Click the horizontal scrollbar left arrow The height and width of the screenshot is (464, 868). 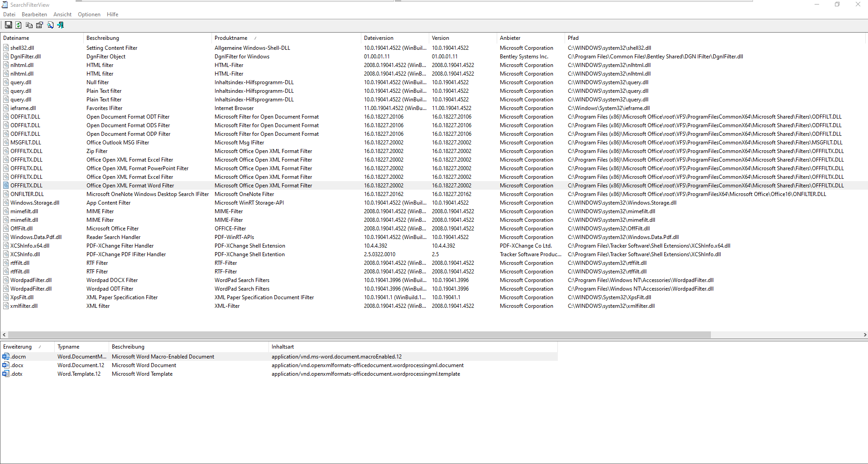tap(4, 335)
